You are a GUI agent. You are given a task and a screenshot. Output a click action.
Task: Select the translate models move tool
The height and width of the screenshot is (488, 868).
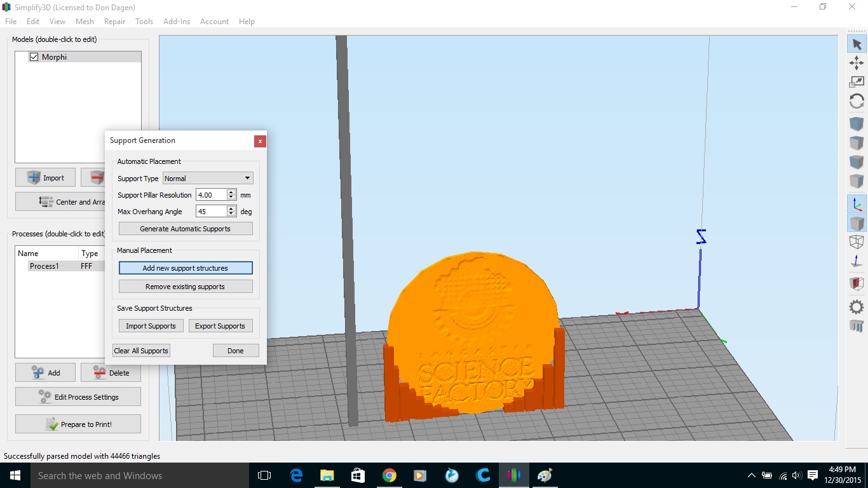point(857,62)
